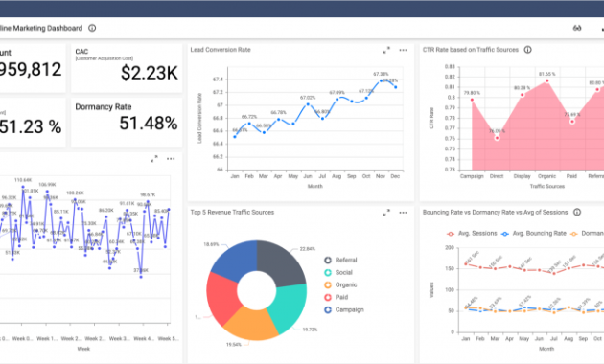Click the 76.05% Direct data point

497,138
